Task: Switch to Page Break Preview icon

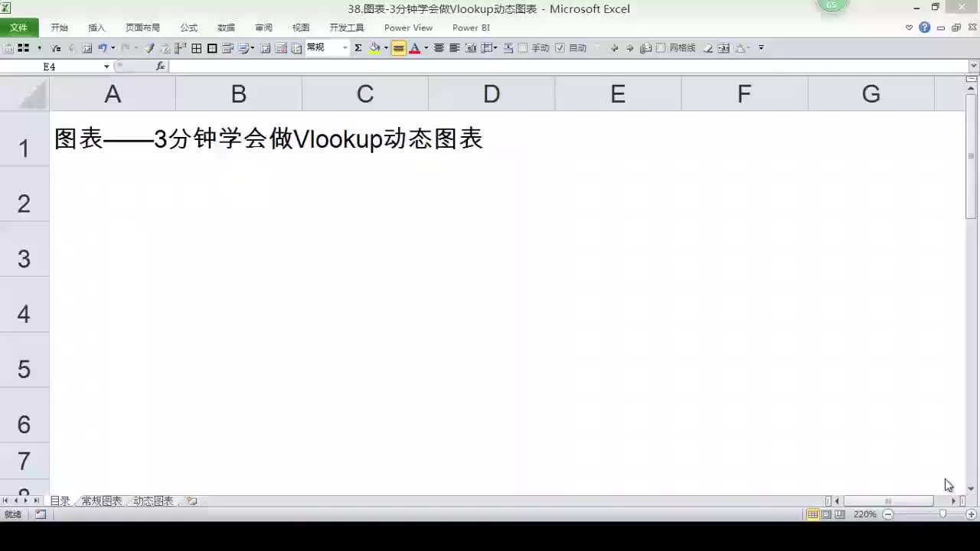Action: [x=840, y=514]
